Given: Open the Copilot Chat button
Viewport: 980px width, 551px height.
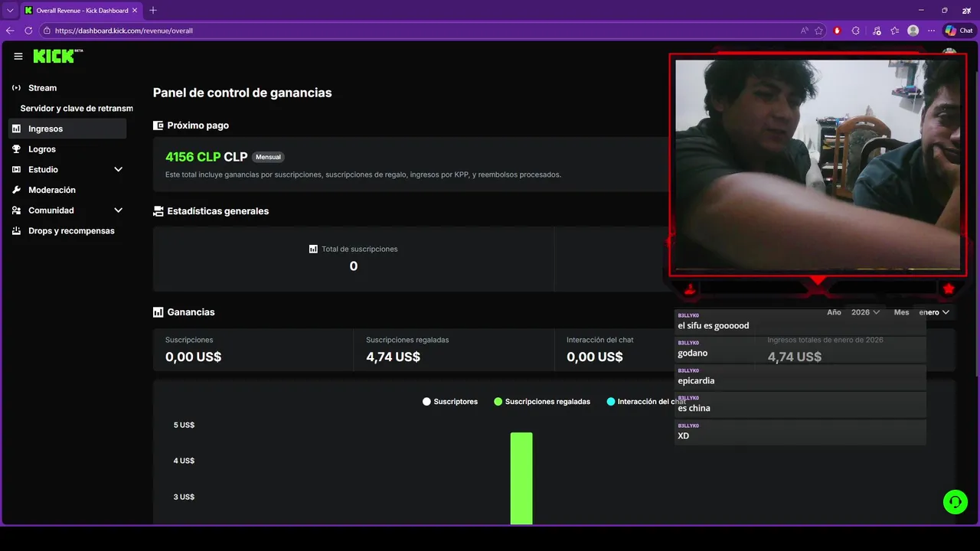Looking at the screenshot, I should 959,31.
